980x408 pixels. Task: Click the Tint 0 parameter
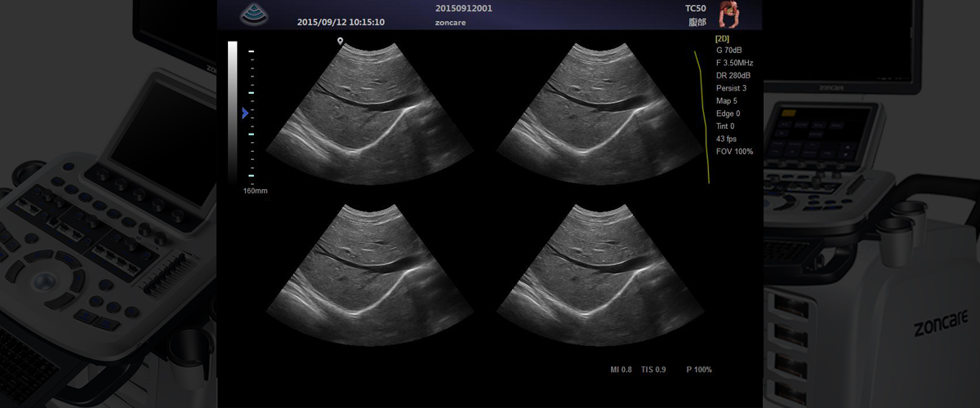725,126
